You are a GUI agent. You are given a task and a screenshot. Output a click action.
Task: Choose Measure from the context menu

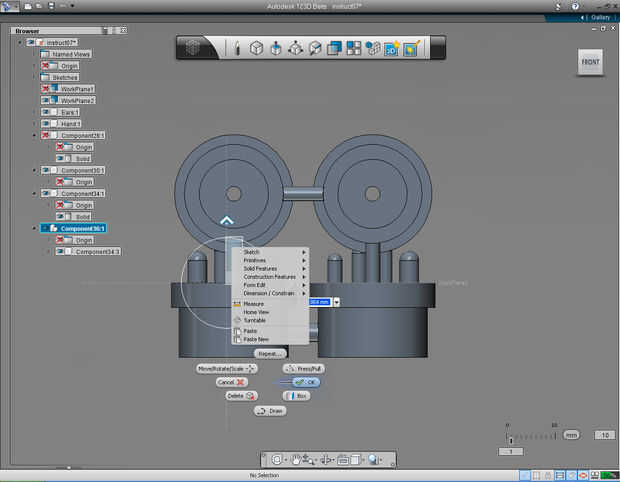pyautogui.click(x=254, y=303)
